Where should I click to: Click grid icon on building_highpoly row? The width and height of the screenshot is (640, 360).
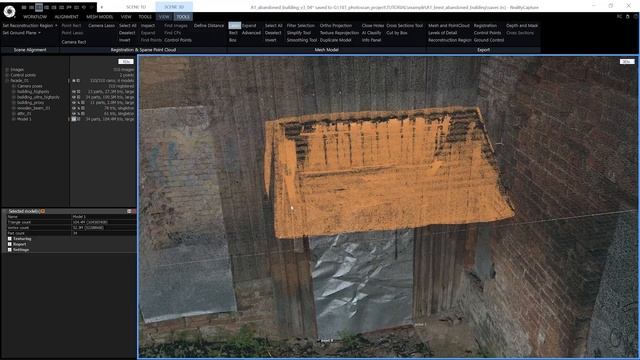[x=79, y=92]
